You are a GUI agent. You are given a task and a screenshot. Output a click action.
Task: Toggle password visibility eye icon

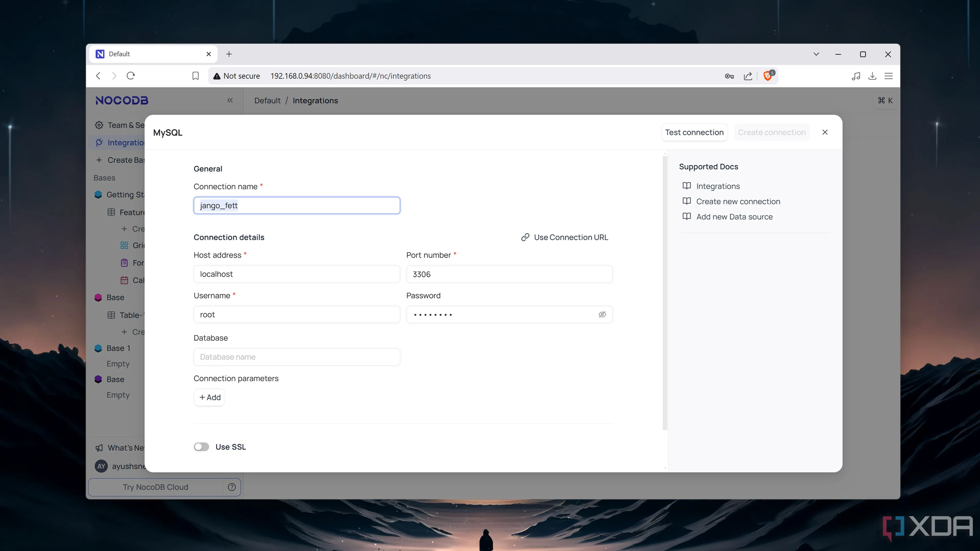(x=602, y=315)
